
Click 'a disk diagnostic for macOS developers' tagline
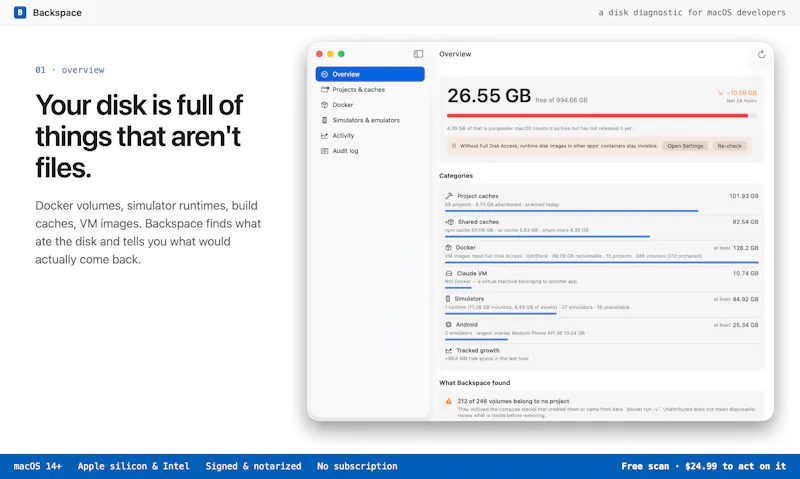692,12
